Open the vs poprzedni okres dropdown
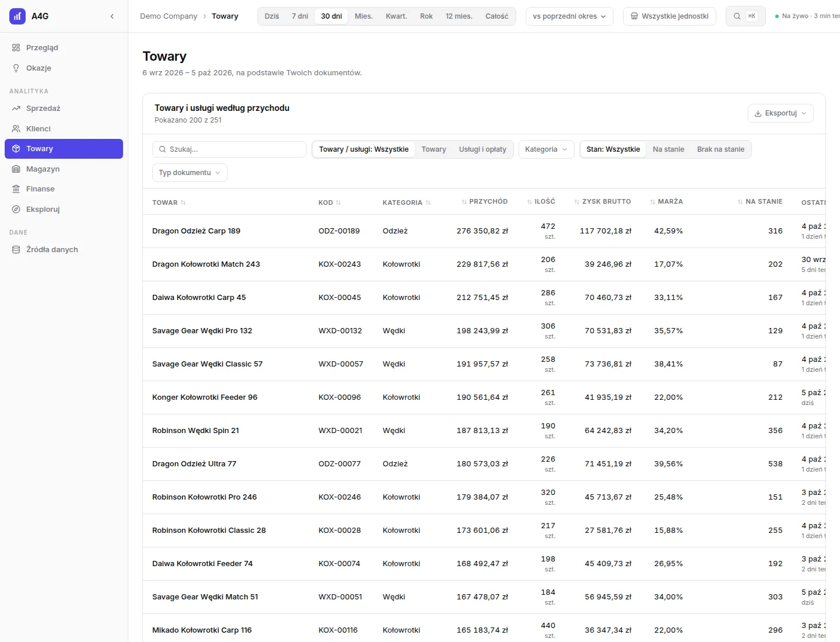This screenshot has width=840, height=642. [569, 16]
